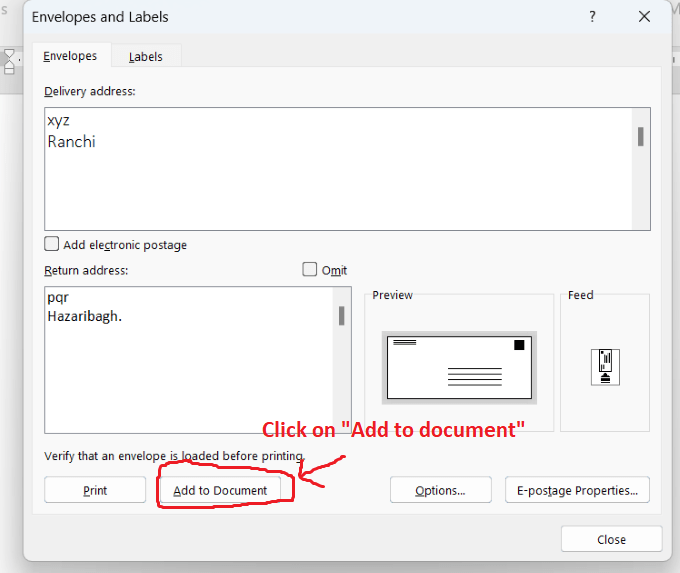Click the X icon in the title bar
The width and height of the screenshot is (680, 573).
(x=644, y=17)
